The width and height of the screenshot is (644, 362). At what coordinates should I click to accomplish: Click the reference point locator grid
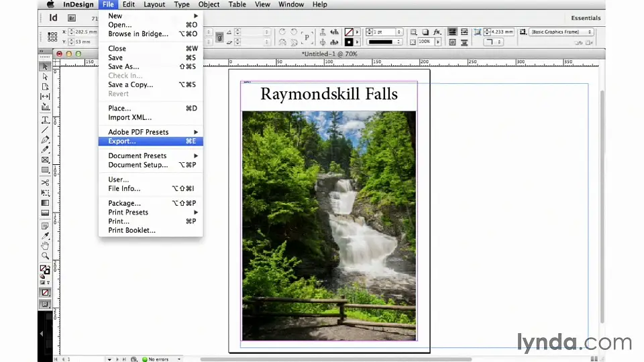click(52, 37)
